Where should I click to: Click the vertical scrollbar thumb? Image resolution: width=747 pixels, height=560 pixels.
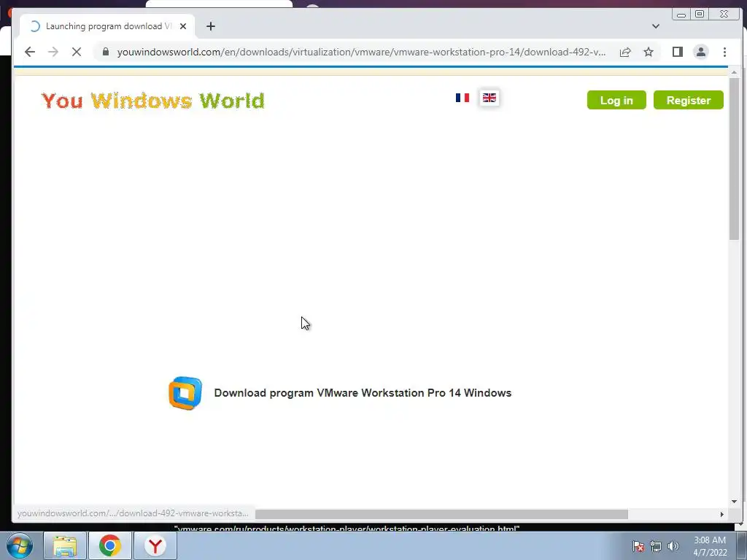point(734,158)
